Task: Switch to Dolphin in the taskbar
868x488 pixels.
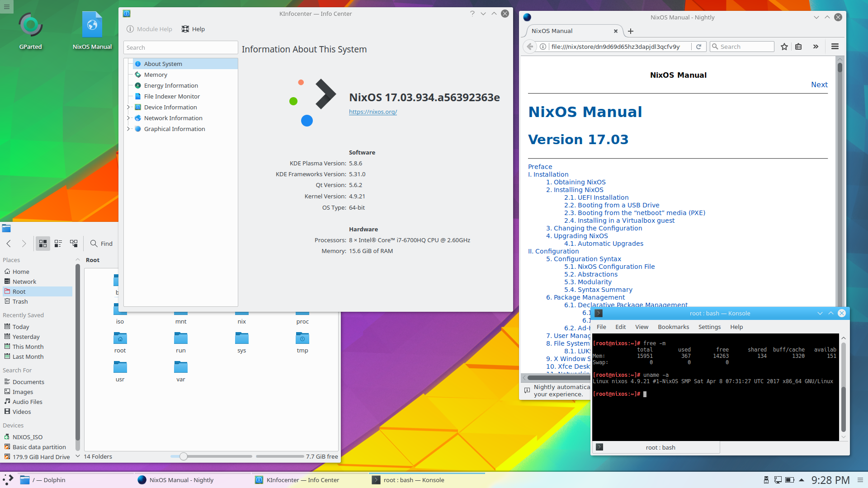Action: [75, 480]
